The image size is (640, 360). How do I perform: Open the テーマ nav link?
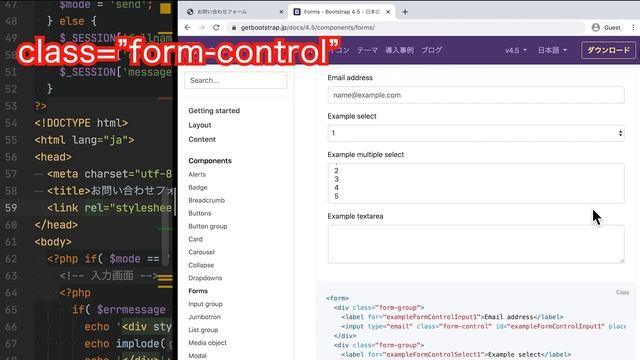(367, 50)
